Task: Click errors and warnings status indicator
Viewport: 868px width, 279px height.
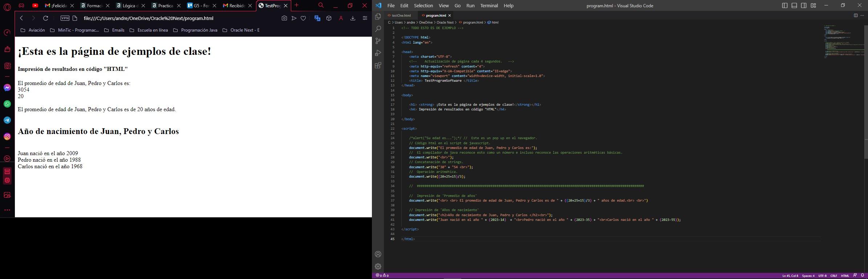Action: tap(382, 275)
